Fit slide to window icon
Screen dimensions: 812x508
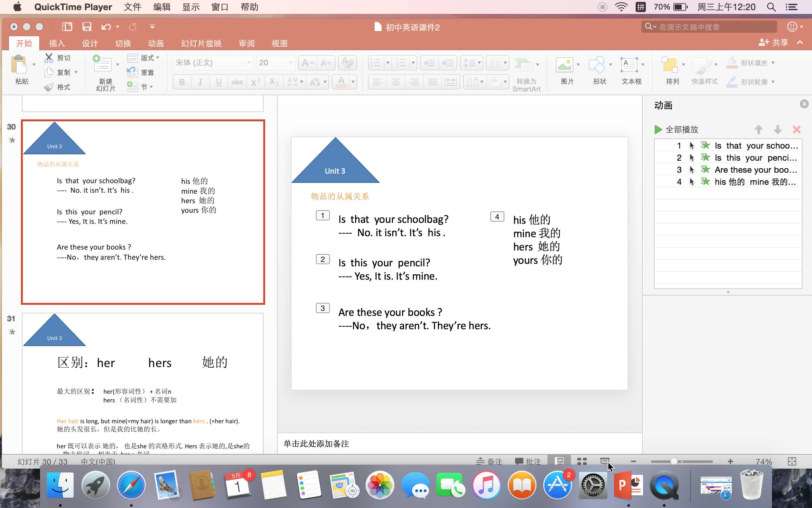792,461
